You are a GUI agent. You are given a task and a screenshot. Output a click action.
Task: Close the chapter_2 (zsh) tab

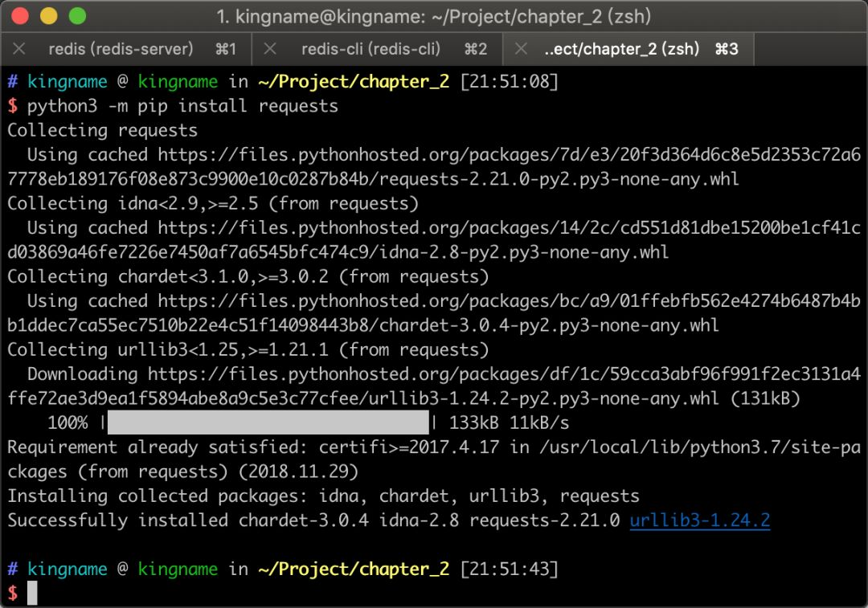pos(520,49)
